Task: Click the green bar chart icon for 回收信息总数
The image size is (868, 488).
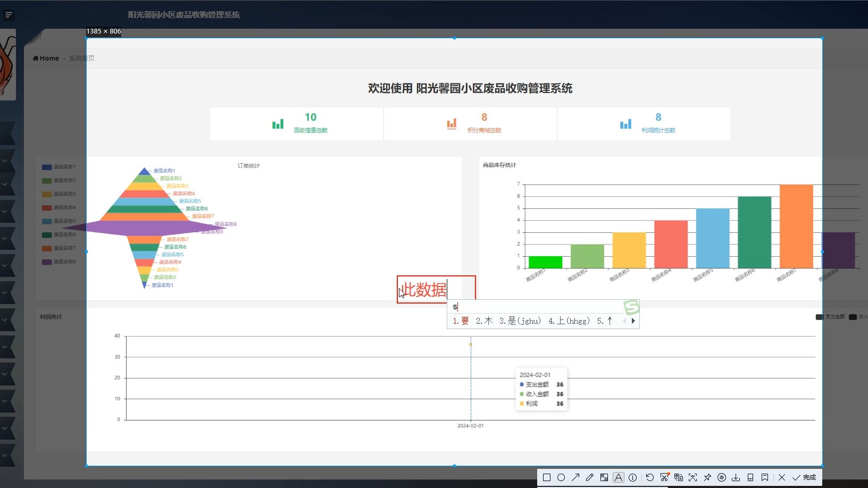Action: (x=278, y=124)
